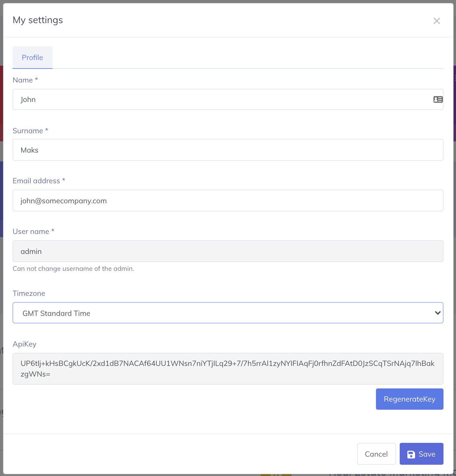The width and height of the screenshot is (456, 476).
Task: Open the GMT Standard Time selector
Action: click(228, 313)
